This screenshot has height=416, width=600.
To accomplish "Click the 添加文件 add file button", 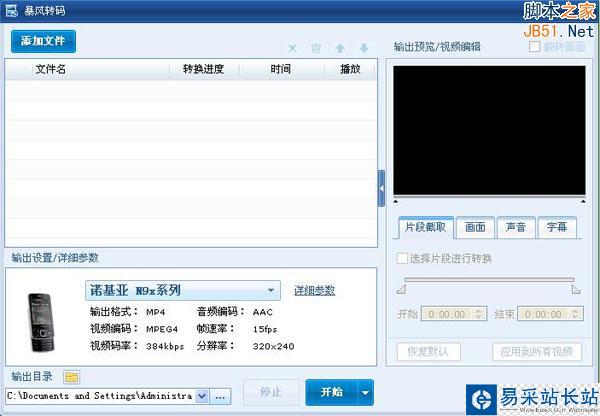I will tap(43, 41).
